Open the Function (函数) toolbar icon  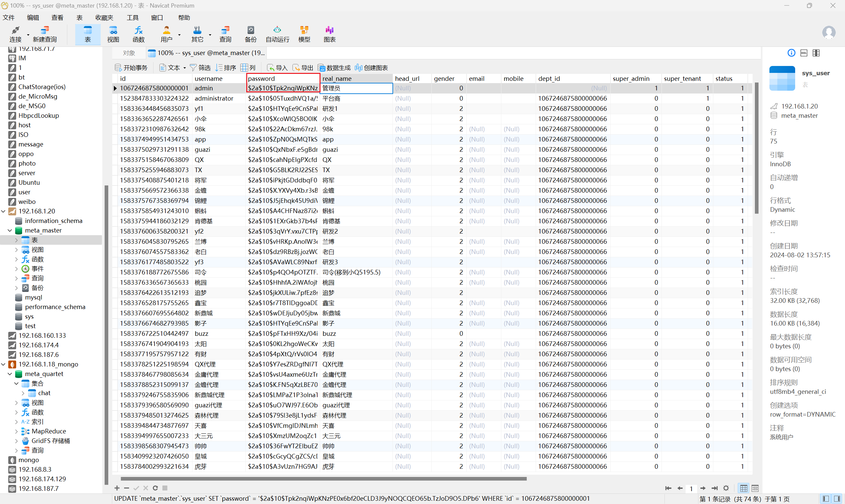[x=139, y=34]
